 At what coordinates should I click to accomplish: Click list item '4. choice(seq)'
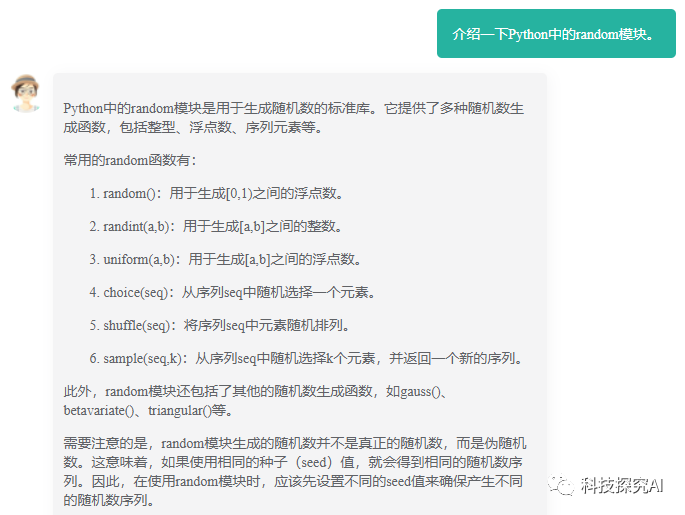click(x=232, y=292)
